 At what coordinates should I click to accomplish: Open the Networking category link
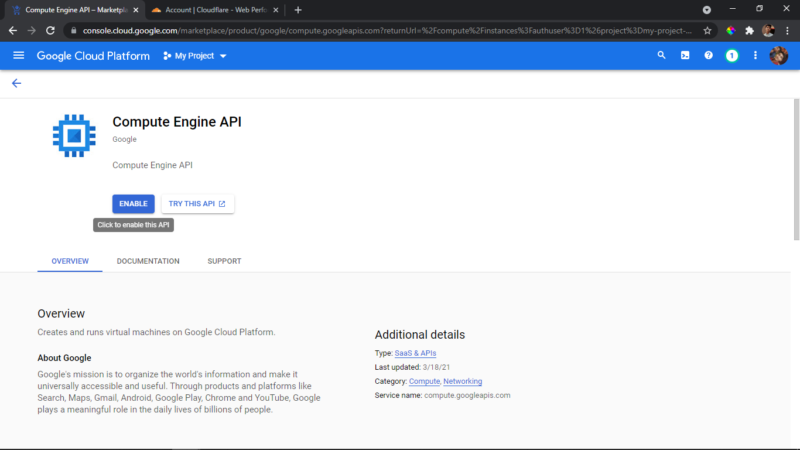[462, 381]
